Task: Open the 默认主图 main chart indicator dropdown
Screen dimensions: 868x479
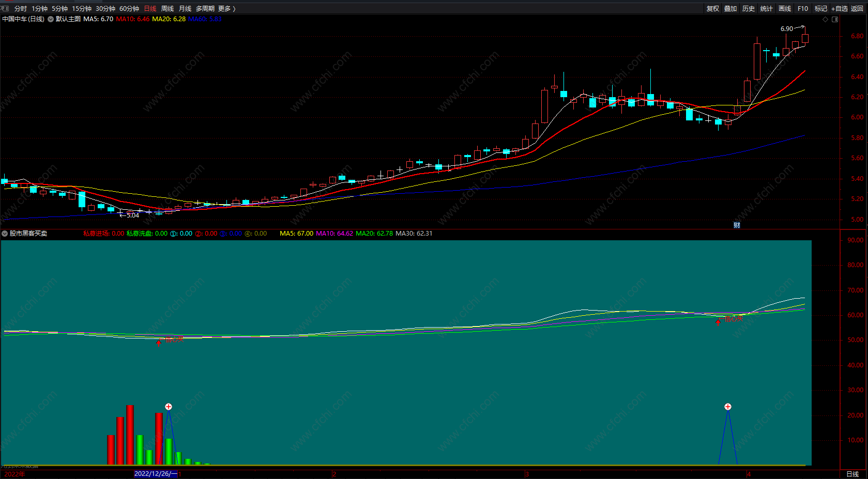Action: pos(51,19)
